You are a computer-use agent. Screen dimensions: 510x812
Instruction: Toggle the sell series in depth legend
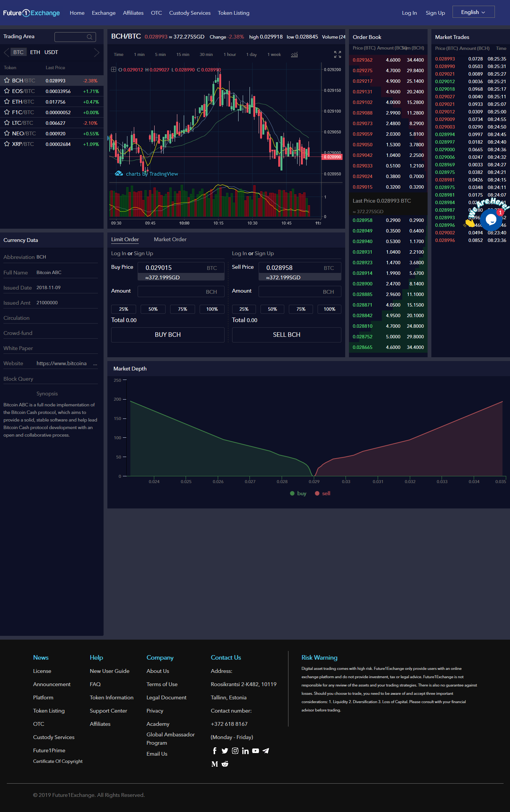pyautogui.click(x=323, y=493)
